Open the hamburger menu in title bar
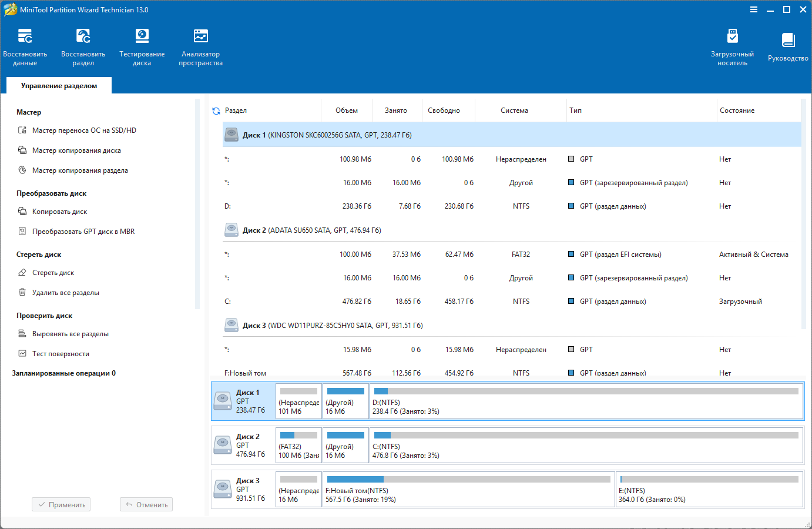Screen dimensions: 812x529 tap(754, 9)
